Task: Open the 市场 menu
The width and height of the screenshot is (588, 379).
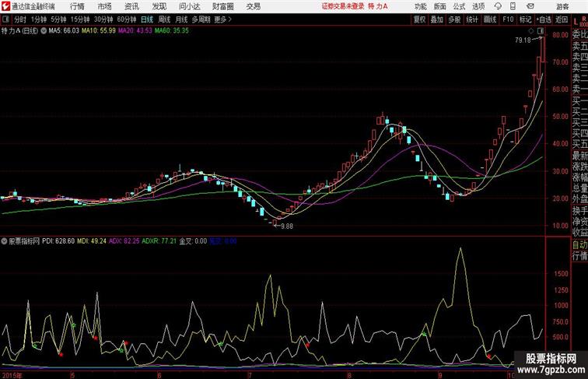Action: click(105, 6)
